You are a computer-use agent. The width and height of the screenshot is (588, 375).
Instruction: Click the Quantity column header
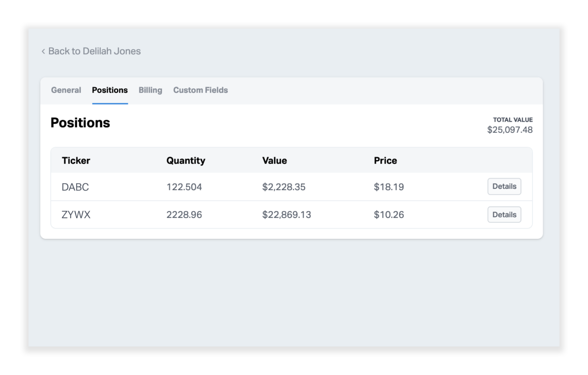[186, 160]
